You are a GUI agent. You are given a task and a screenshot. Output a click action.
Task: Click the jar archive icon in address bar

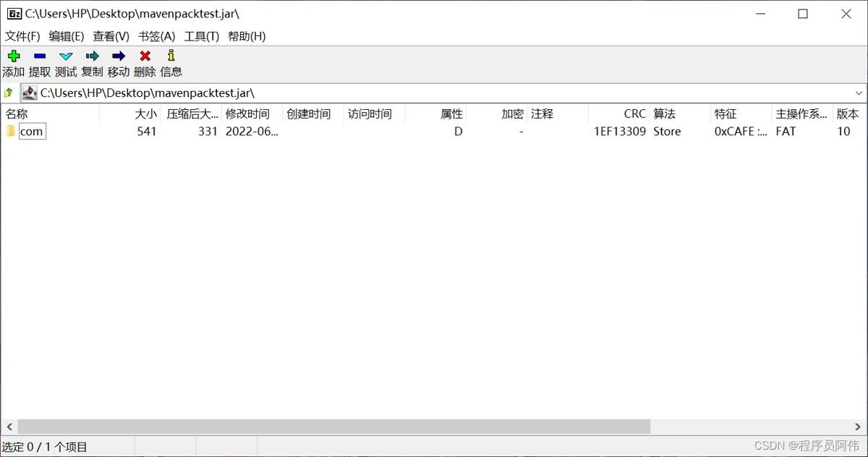pyautogui.click(x=30, y=93)
